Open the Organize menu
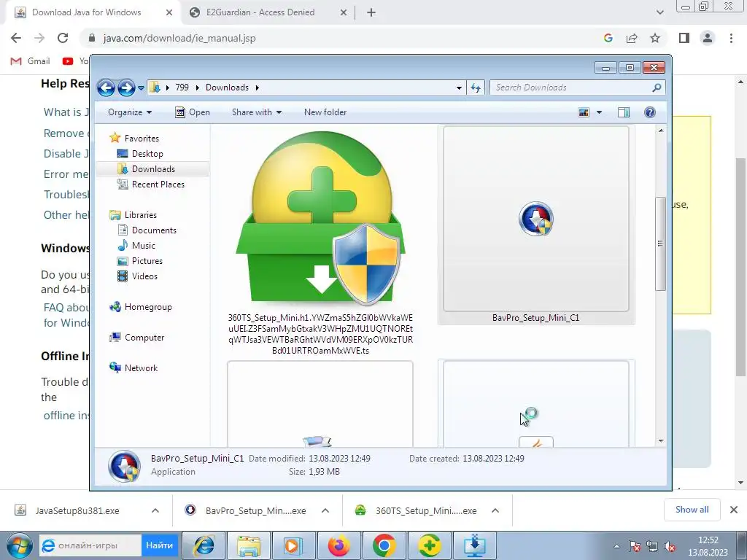Screen dimensions: 747x560 click(130, 112)
